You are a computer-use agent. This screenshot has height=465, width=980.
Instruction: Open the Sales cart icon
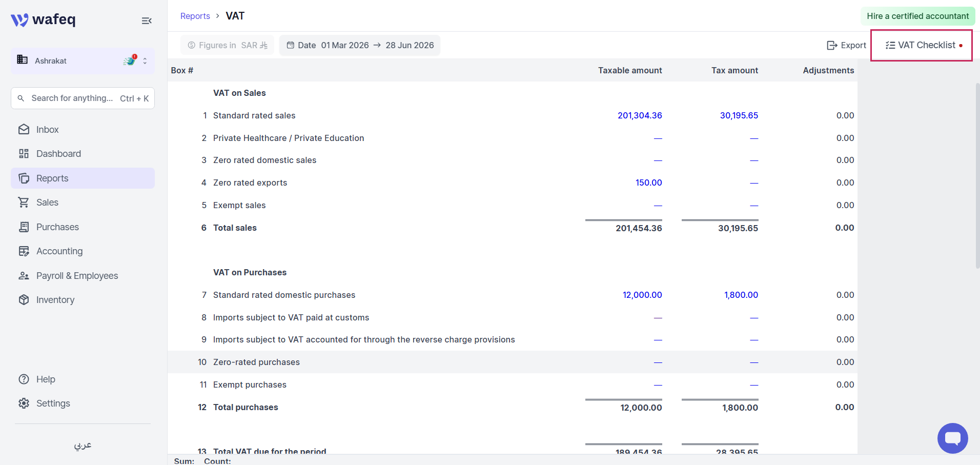[24, 203]
